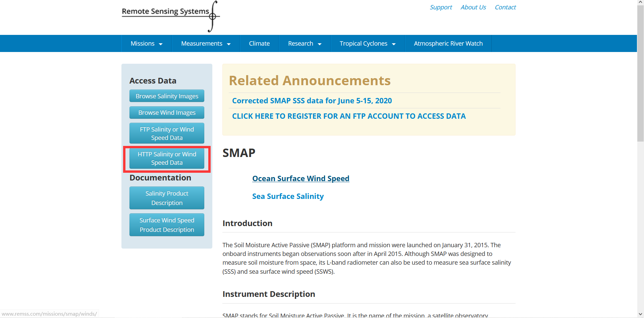Open the Climate menu item
Screen dimensions: 644x318
[x=259, y=43]
